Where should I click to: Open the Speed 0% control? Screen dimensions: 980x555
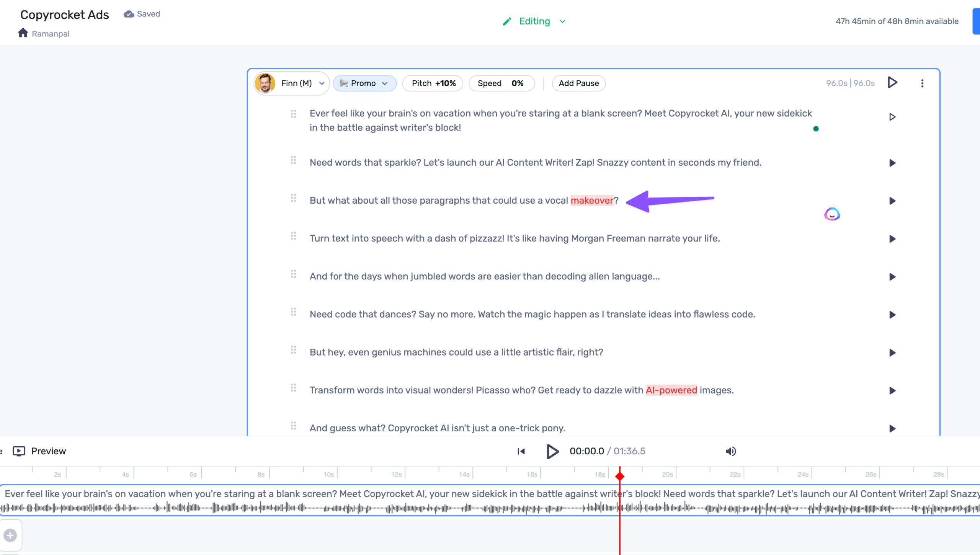(501, 83)
